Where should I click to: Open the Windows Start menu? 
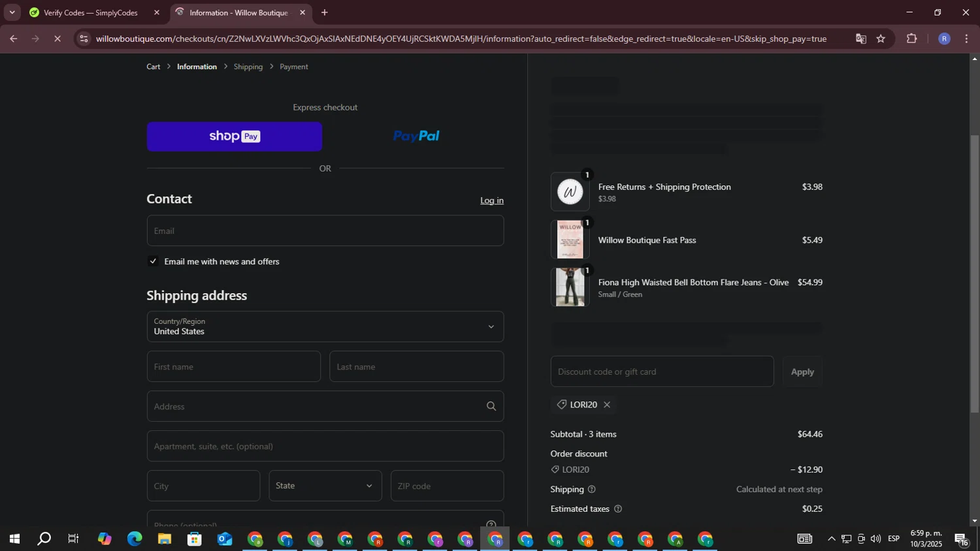click(x=14, y=539)
